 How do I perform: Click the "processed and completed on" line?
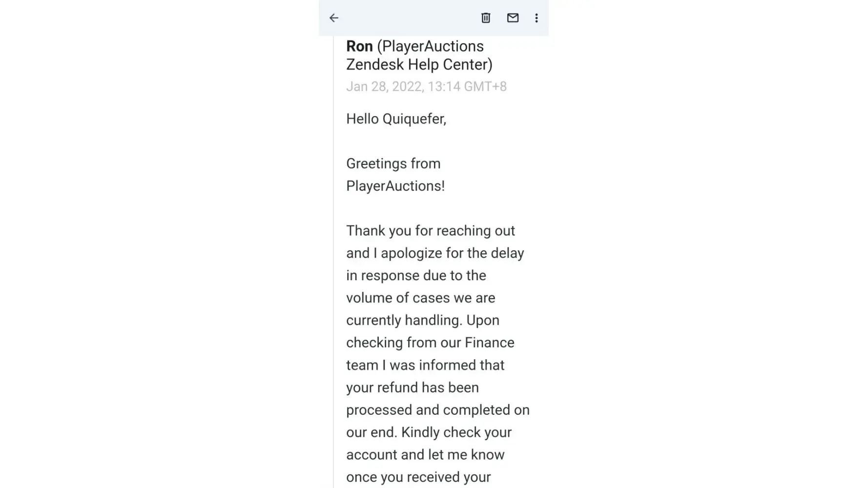(x=438, y=410)
